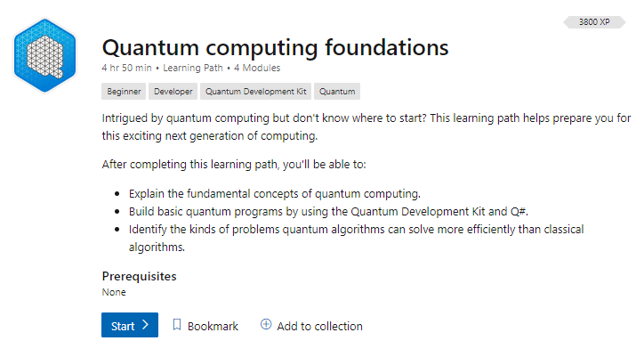Select the Developer tag
Screen dimensions: 644x357
(x=173, y=92)
